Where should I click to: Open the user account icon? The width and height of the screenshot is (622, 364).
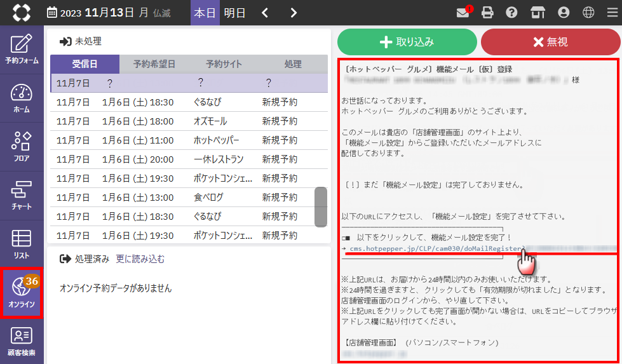[x=563, y=13]
